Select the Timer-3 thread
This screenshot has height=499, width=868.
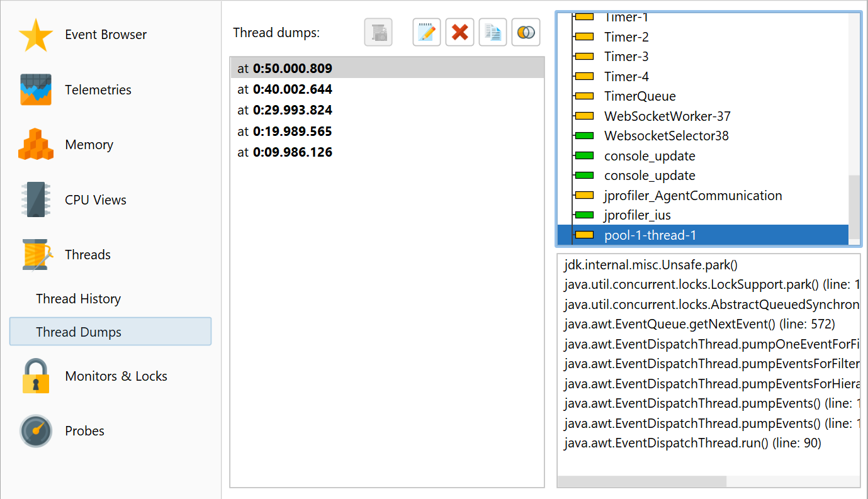click(626, 57)
